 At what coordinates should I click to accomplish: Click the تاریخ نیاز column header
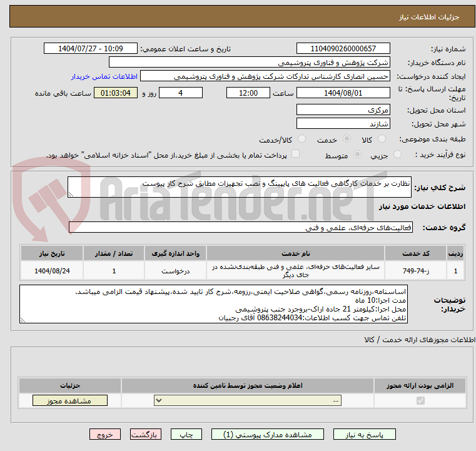52,253
